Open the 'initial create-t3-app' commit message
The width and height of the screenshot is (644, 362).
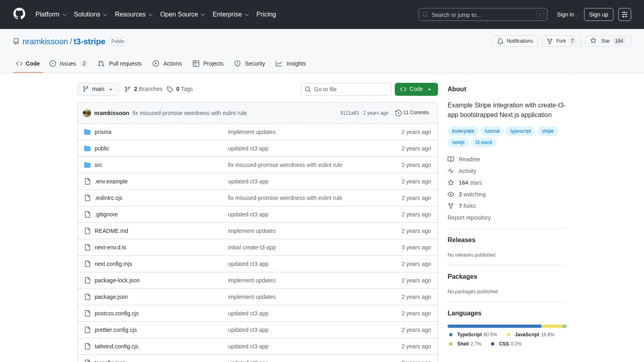tap(252, 247)
